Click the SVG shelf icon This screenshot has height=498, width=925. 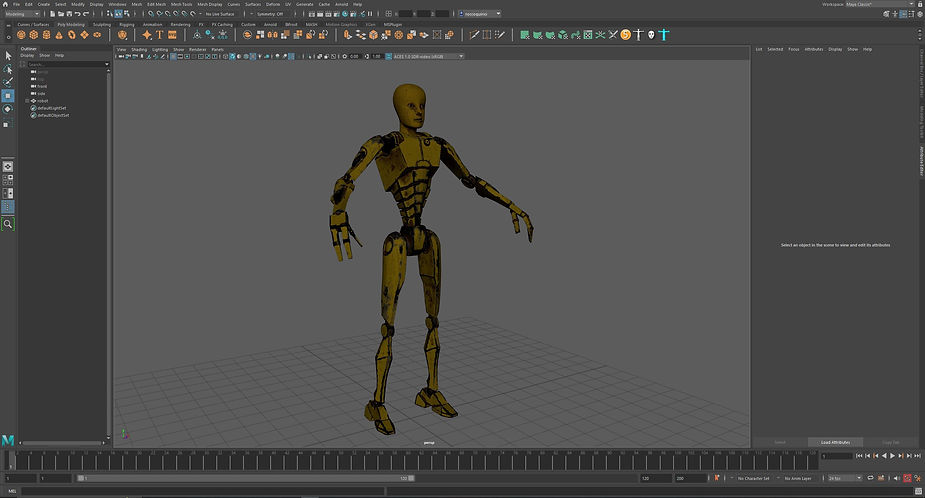click(x=172, y=35)
